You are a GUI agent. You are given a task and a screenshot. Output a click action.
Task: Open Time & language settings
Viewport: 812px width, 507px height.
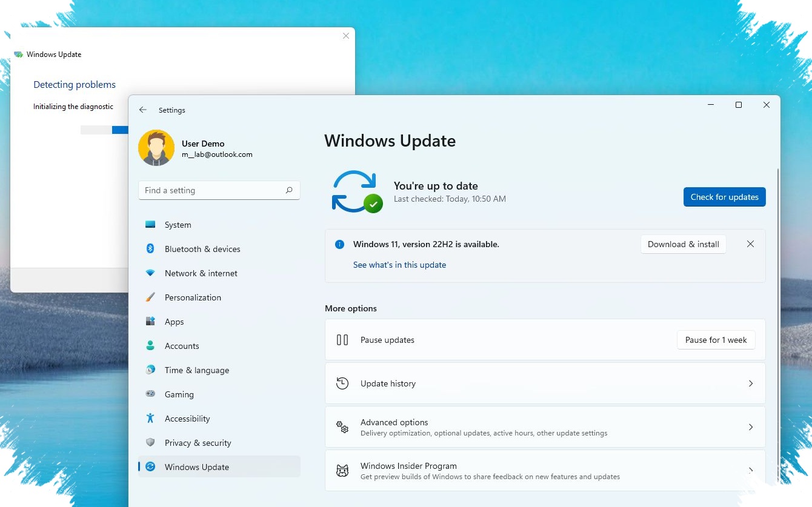coord(219,370)
